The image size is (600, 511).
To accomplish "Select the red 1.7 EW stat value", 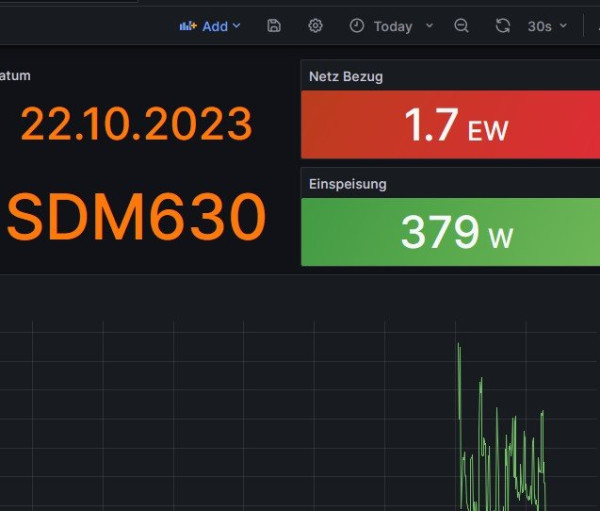I will 455,126.
